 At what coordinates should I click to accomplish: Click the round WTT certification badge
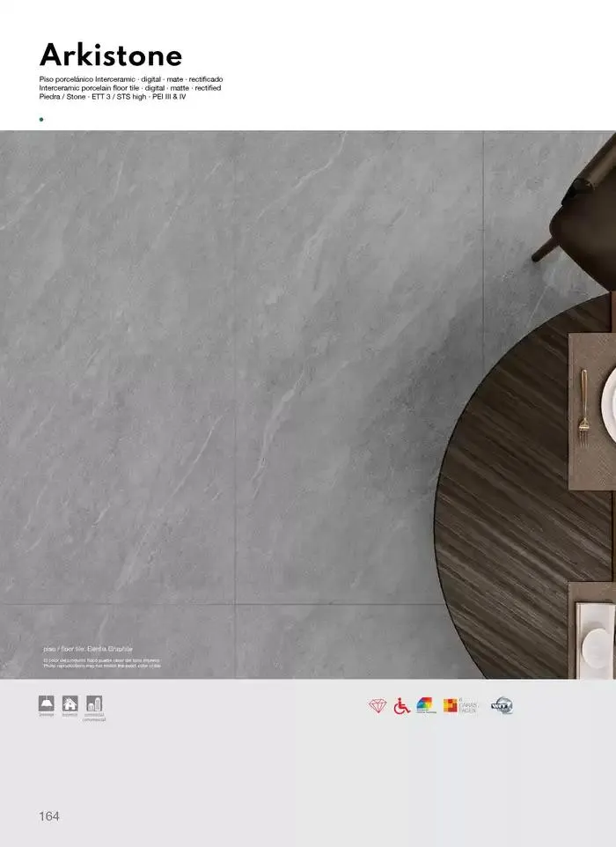pyautogui.click(x=502, y=705)
